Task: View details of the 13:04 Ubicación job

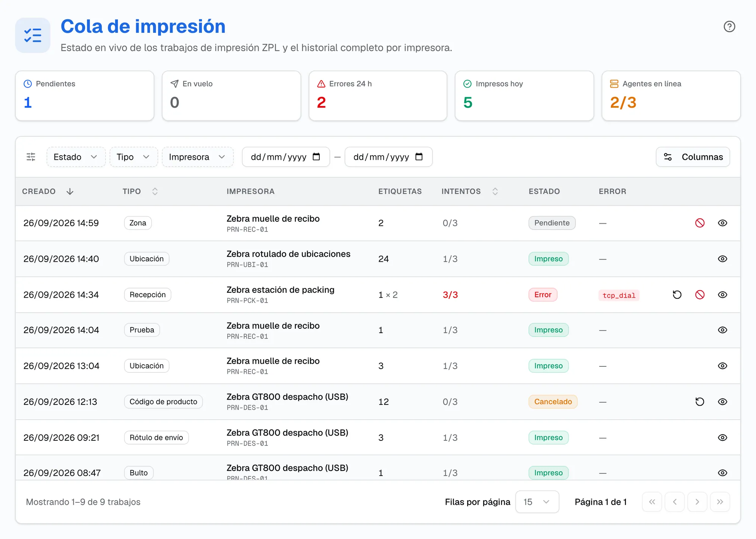Action: (x=722, y=366)
